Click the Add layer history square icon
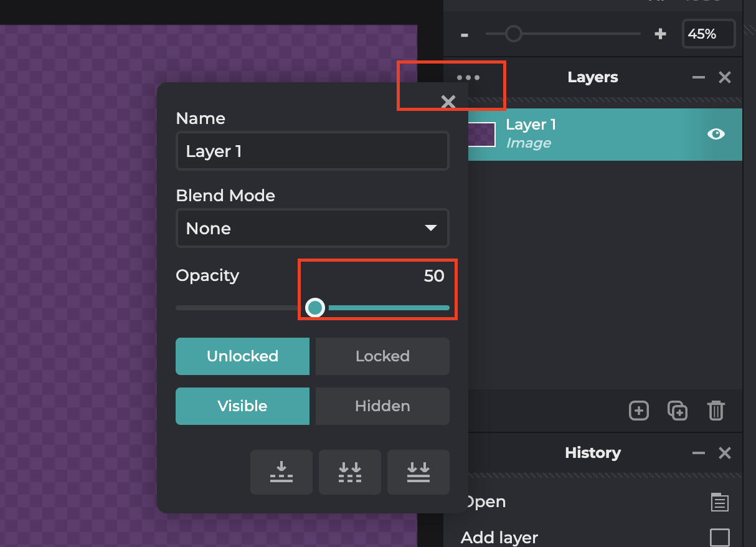Viewport: 756px width, 547px height. [x=720, y=537]
